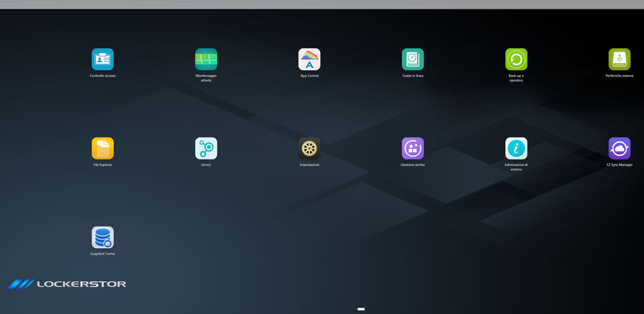This screenshot has height=314, width=644.
Task: Launch Monitoraggio attività icon
Action: click(x=206, y=59)
